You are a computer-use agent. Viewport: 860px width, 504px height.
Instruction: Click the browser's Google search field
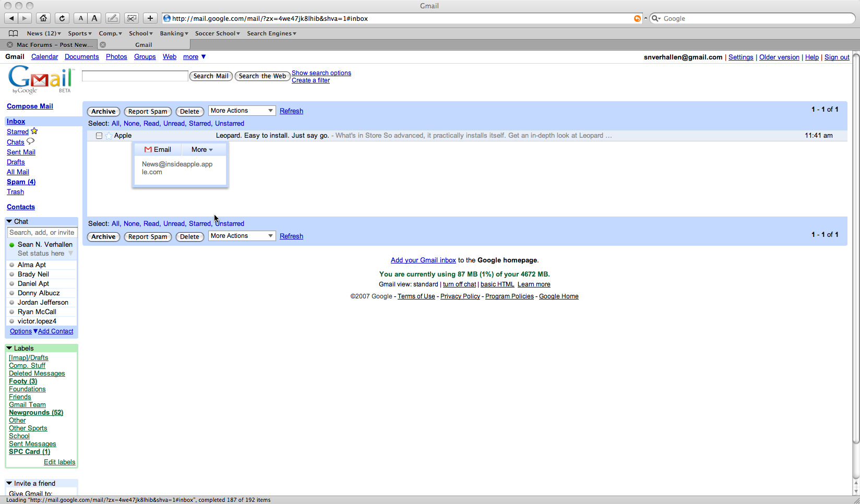point(752,18)
